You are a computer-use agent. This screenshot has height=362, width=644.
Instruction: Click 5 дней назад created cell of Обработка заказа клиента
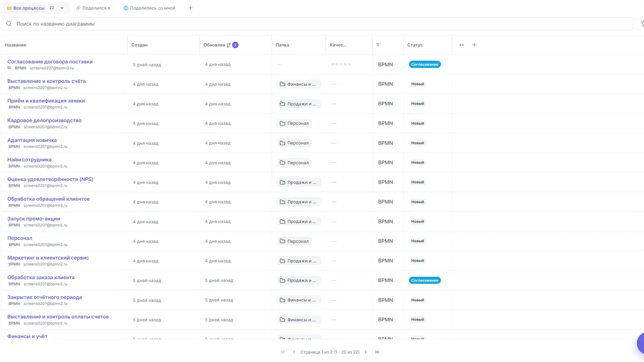pos(147,281)
